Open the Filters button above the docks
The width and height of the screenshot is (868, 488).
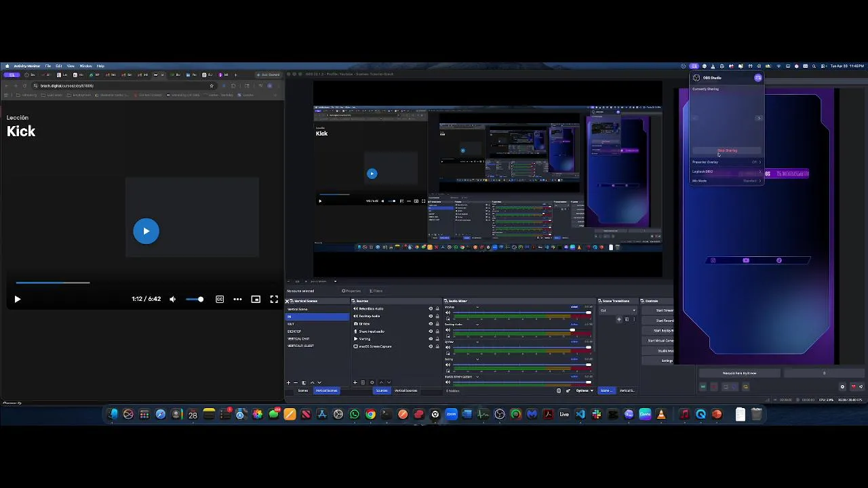click(x=376, y=291)
